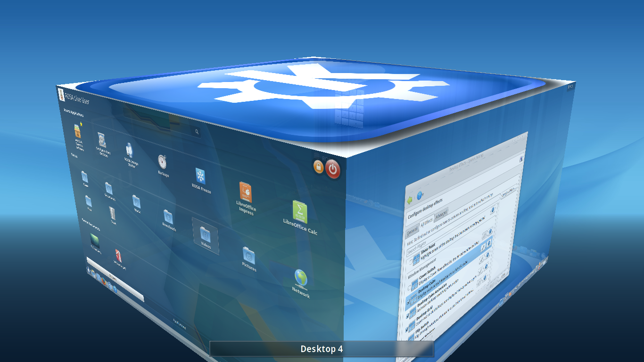Click green back arrow in Desktop Effects window
Image resolution: width=644 pixels, height=362 pixels.
(x=410, y=200)
